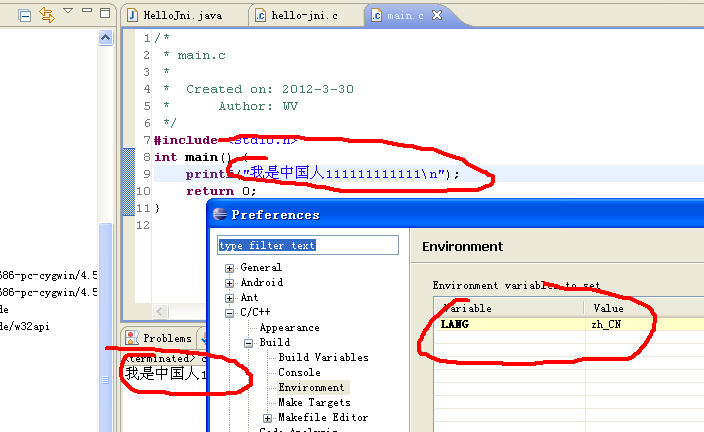
Task: Click the C file icon on hello-jni.c tab
Action: [260, 16]
